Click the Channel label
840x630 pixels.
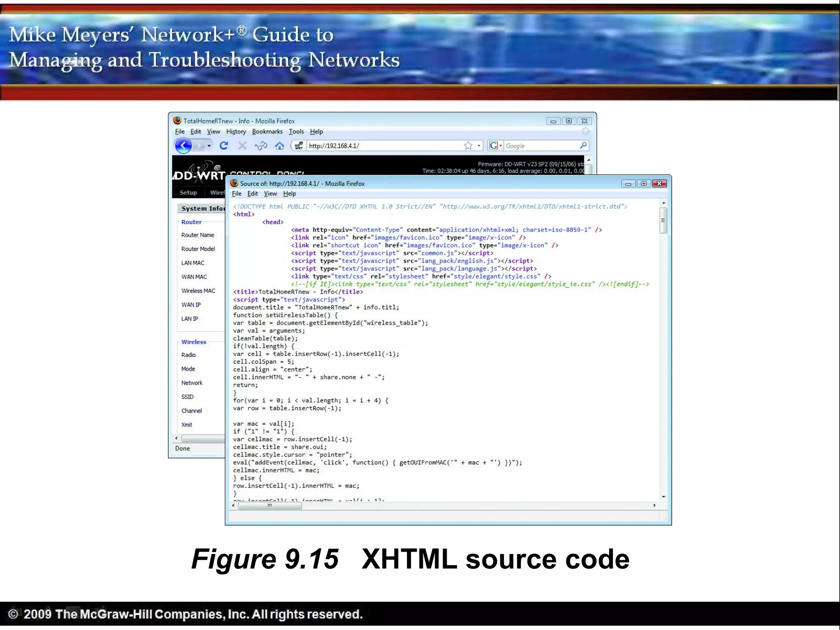(192, 411)
